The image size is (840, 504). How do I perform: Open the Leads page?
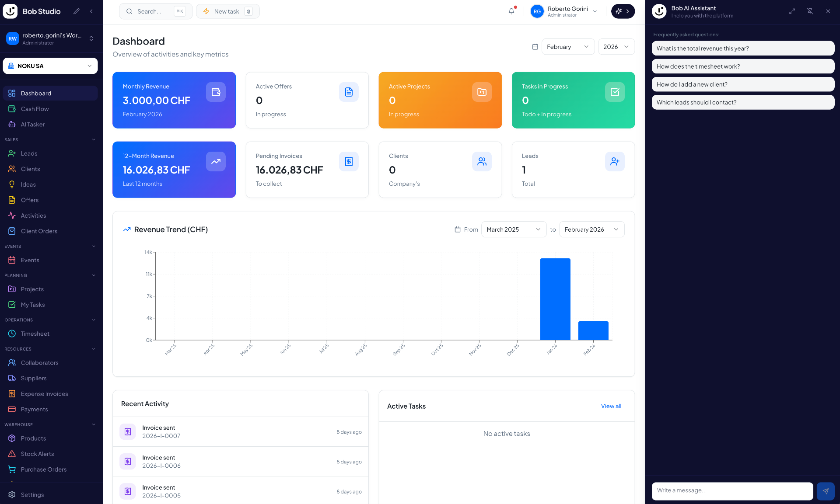click(29, 153)
